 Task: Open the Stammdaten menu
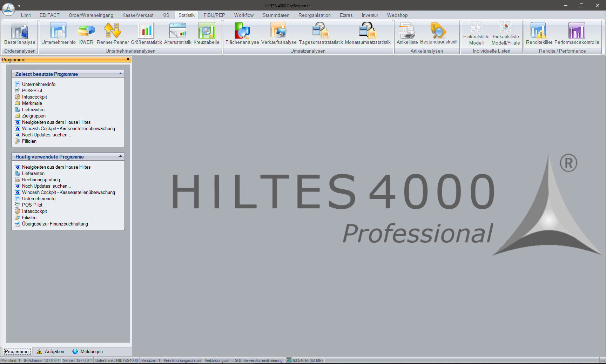276,15
